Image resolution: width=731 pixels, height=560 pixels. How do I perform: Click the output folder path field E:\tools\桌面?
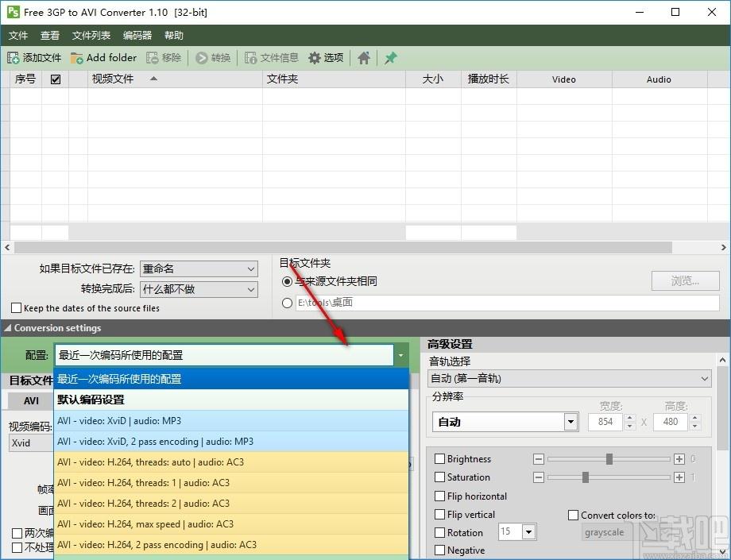click(507, 303)
